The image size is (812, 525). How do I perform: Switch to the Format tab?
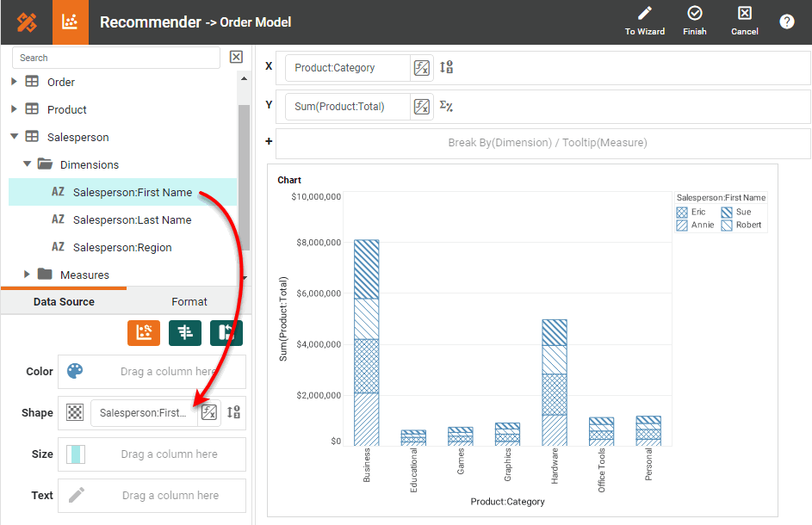coord(189,301)
